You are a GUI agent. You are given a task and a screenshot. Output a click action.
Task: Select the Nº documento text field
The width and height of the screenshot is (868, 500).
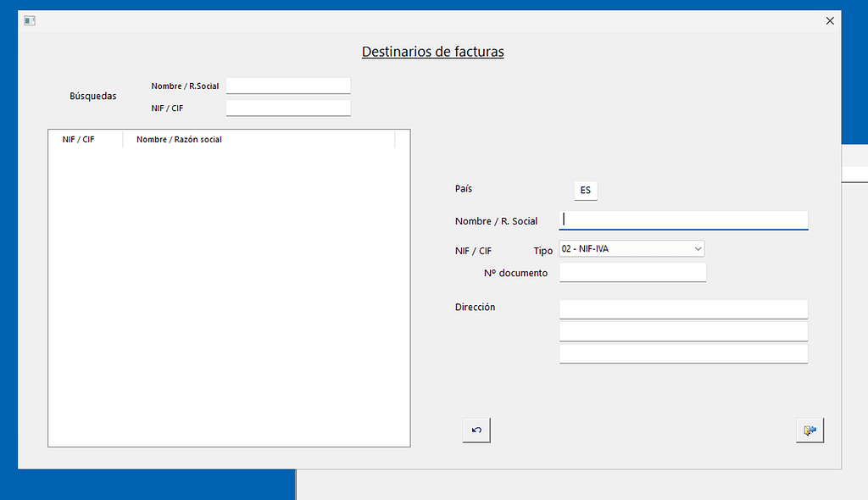(632, 273)
